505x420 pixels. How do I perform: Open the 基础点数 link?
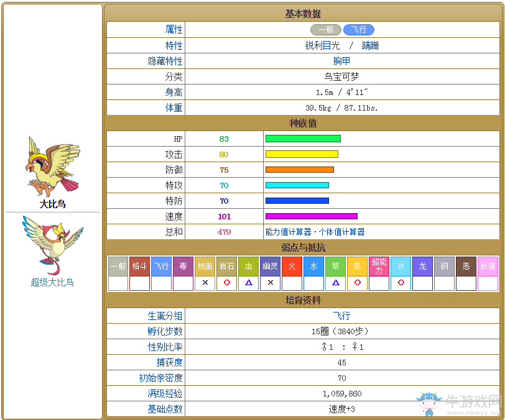pos(165,409)
